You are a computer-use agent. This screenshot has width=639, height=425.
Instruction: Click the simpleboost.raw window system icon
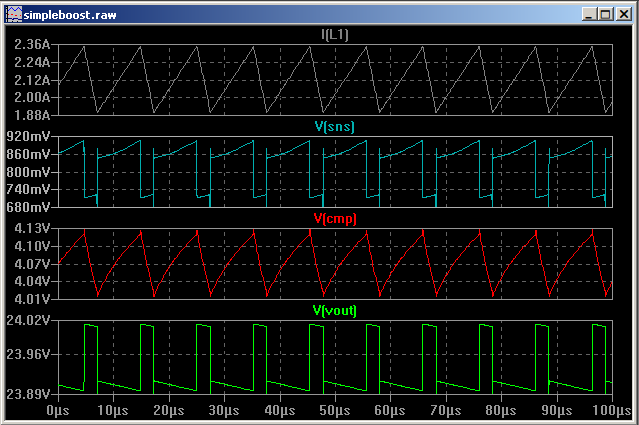[x=12, y=14]
